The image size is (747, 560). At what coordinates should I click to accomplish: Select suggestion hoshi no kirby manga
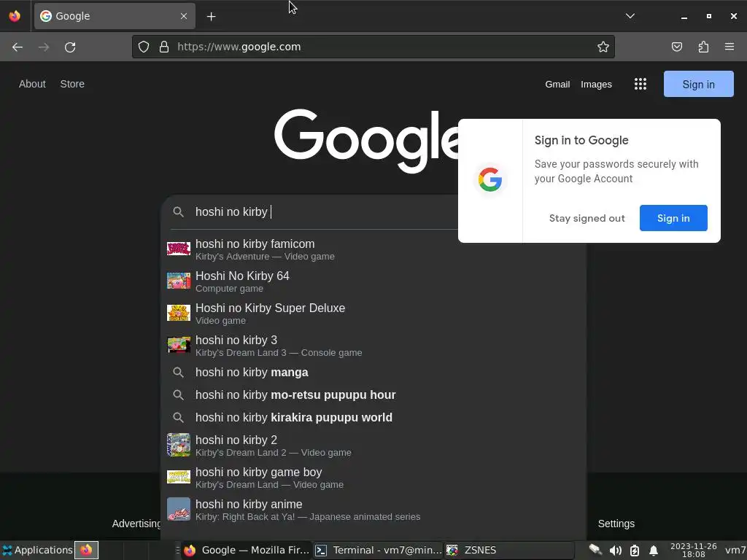point(373,373)
